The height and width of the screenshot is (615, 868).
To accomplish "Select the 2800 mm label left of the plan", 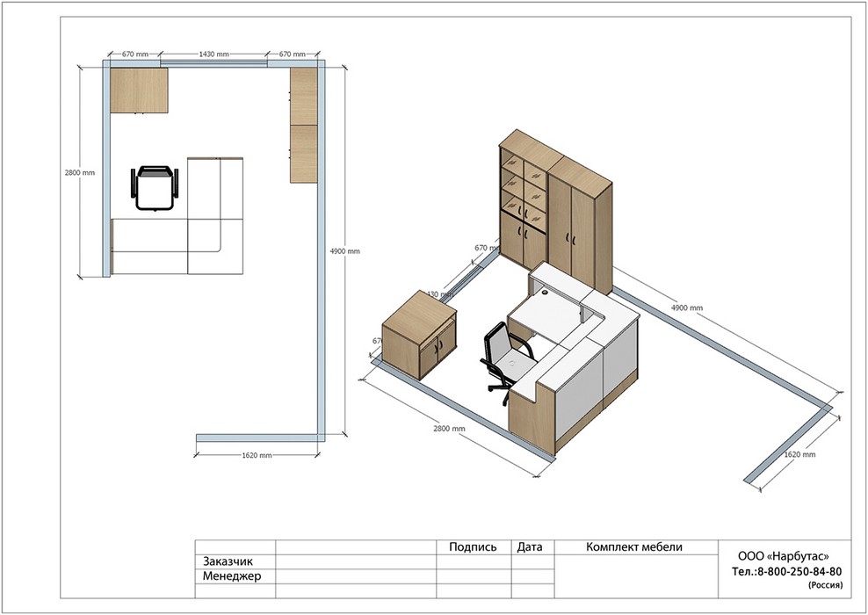I will pos(79,173).
